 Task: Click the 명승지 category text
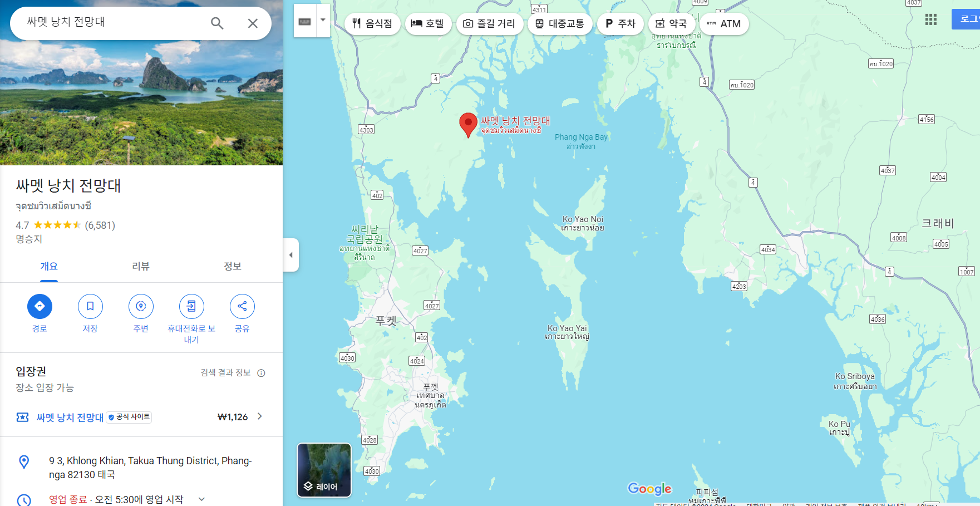(x=29, y=239)
